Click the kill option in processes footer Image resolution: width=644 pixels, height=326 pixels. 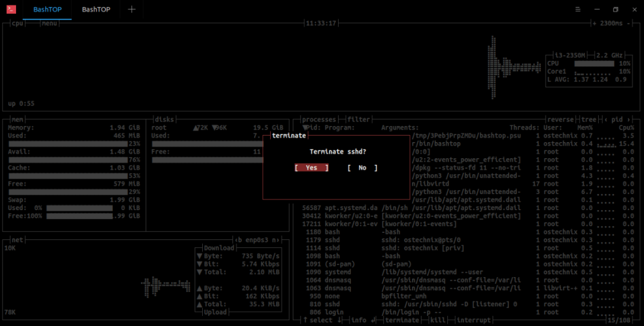[438, 320]
